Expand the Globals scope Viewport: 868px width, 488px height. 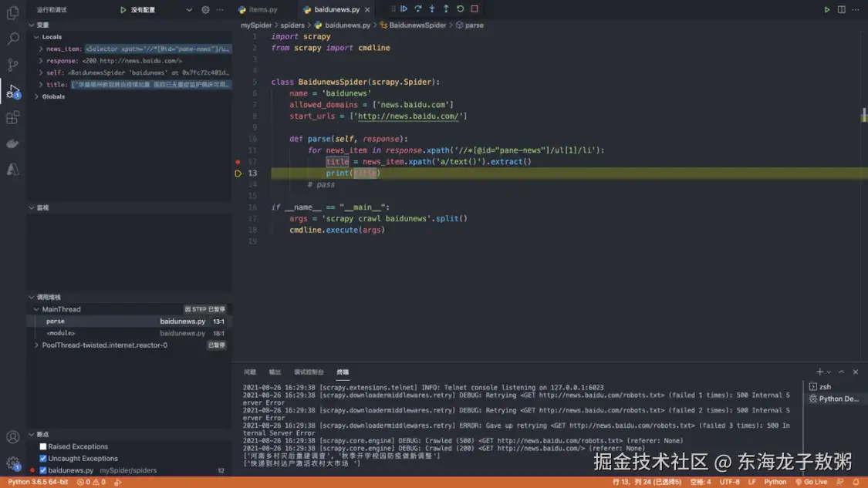click(36, 96)
